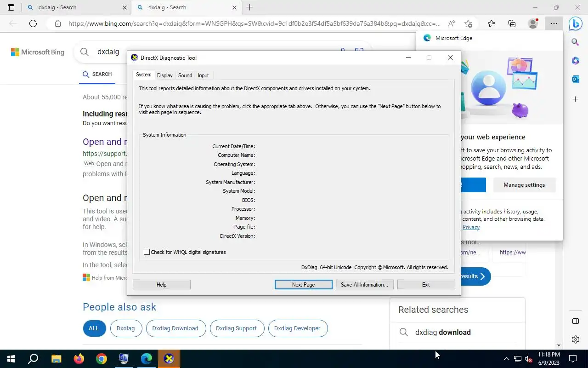Viewport: 588px width, 368px height.
Task: Click Manage settings in Edge popup
Action: click(x=524, y=185)
